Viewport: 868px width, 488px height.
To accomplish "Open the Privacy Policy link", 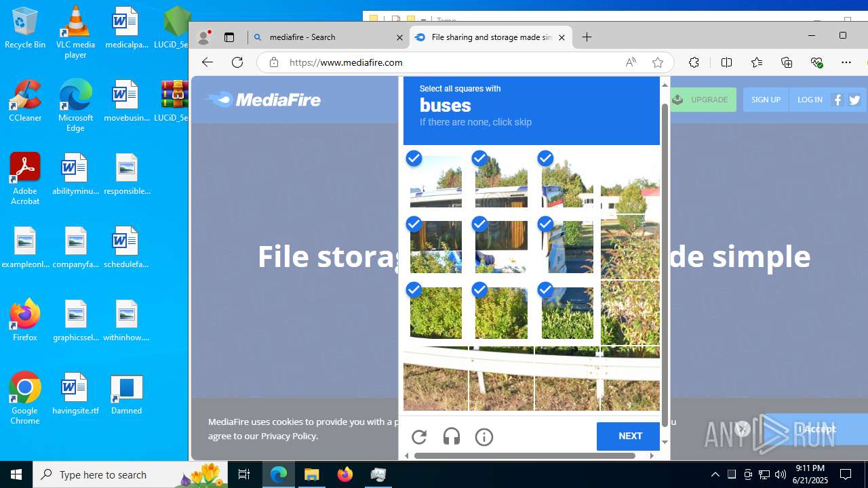I will coord(288,436).
